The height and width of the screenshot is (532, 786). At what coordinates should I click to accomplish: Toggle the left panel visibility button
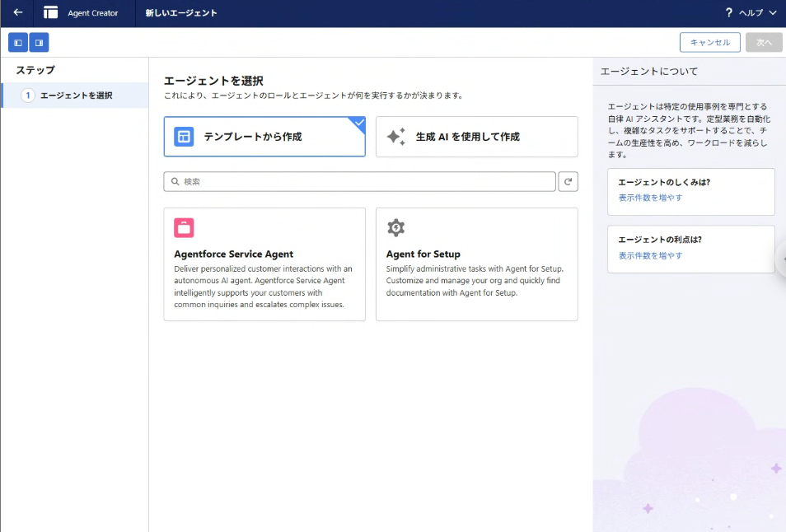pyautogui.click(x=18, y=43)
